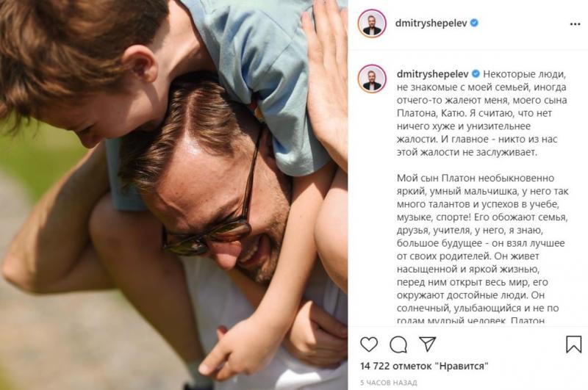Click the header dmitryshepelev username
588x390 pixels.
pos(431,24)
